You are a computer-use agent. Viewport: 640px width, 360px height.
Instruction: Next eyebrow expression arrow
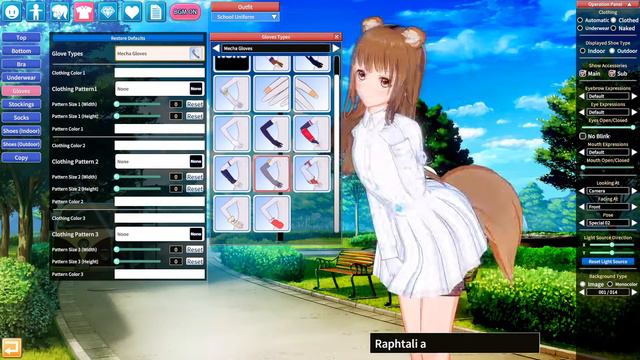pos(634,96)
